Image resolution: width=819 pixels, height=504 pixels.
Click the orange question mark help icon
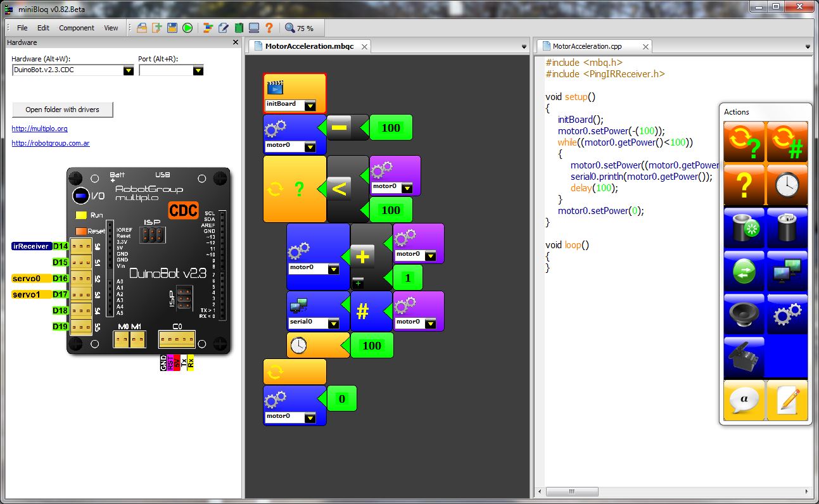click(x=269, y=28)
